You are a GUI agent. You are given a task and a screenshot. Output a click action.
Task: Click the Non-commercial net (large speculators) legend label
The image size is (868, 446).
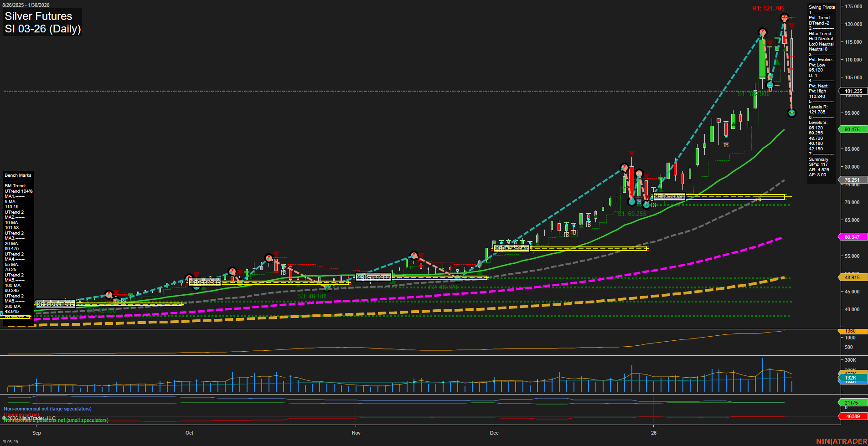point(47,409)
